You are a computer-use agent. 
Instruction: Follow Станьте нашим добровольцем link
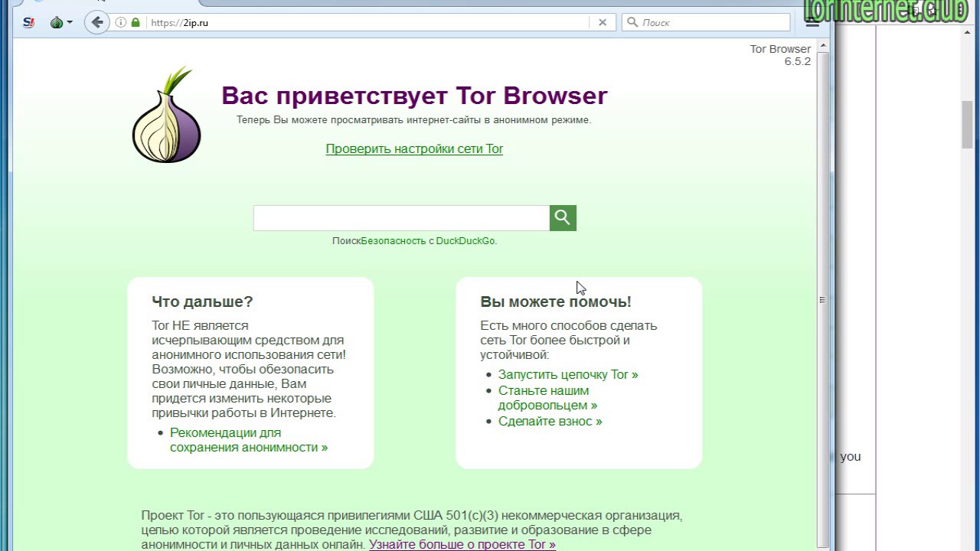point(548,398)
